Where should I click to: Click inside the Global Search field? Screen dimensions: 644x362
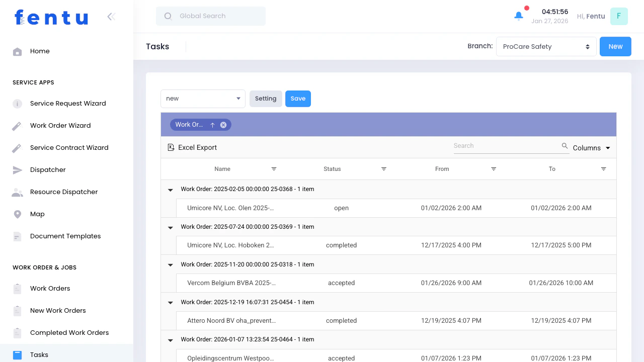(x=210, y=16)
